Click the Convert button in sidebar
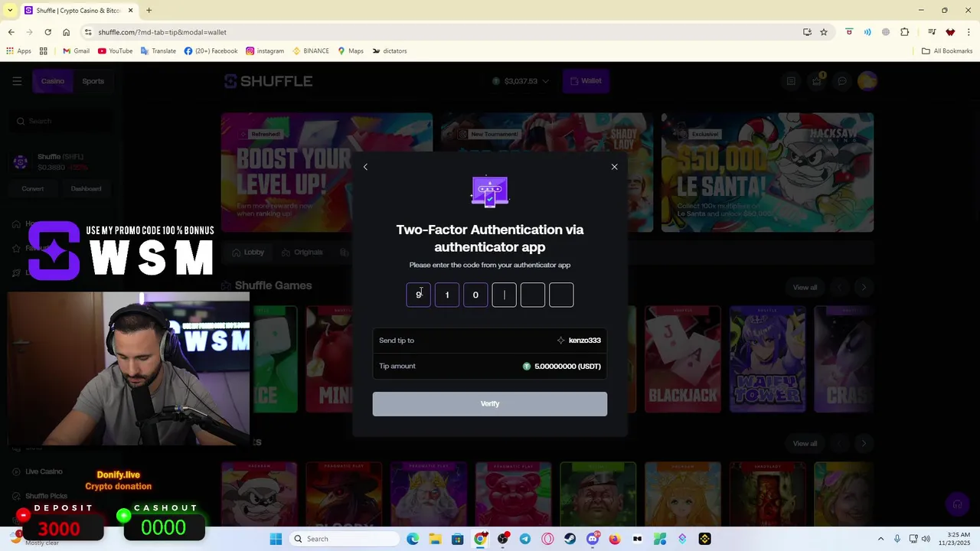The height and width of the screenshot is (551, 980). [x=33, y=189]
